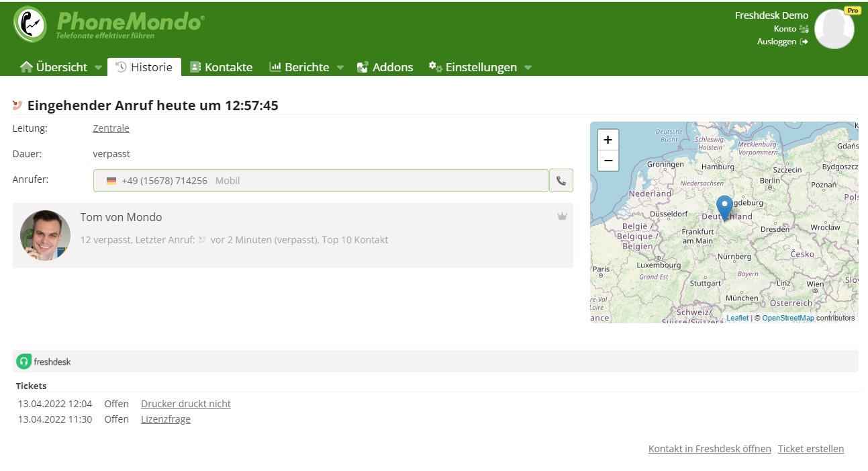Screen dimensions: 868x471
Task: Open the Kontakte tab
Action: (x=222, y=67)
